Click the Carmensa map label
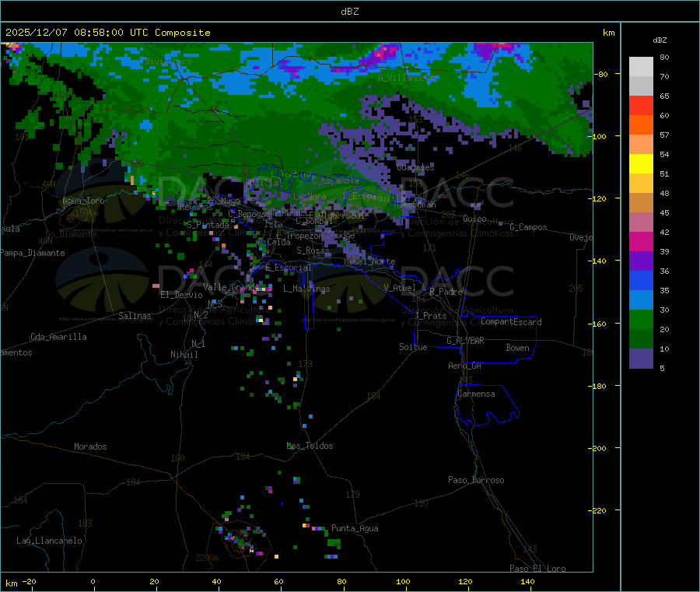The height and width of the screenshot is (592, 700). point(476,394)
